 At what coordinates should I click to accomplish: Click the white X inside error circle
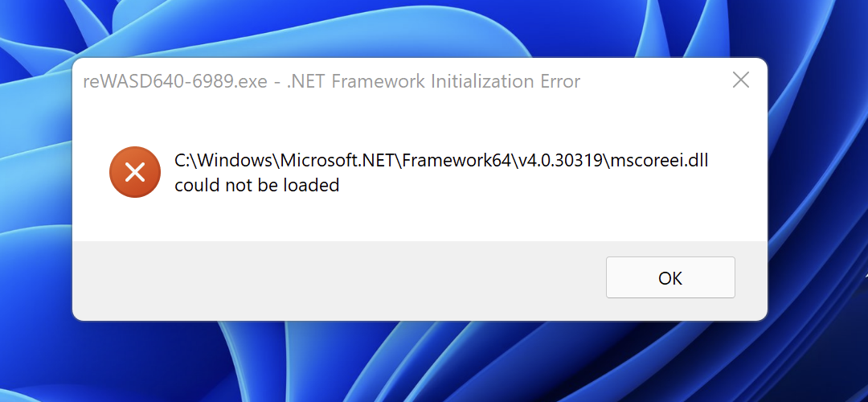135,172
